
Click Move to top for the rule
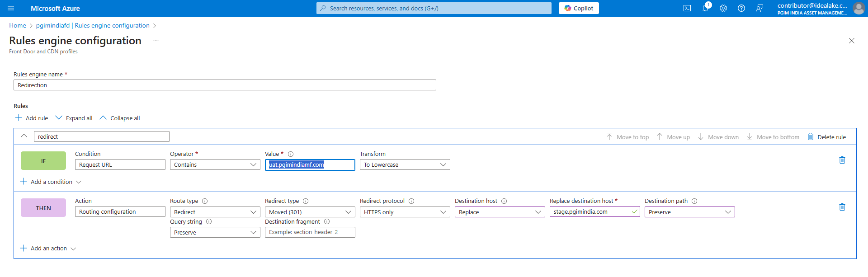627,137
